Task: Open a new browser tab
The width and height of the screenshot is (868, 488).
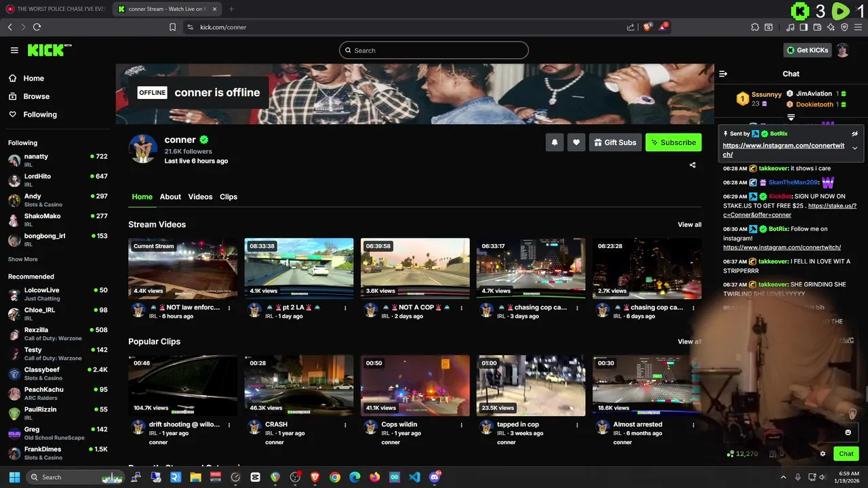Action: (231, 9)
